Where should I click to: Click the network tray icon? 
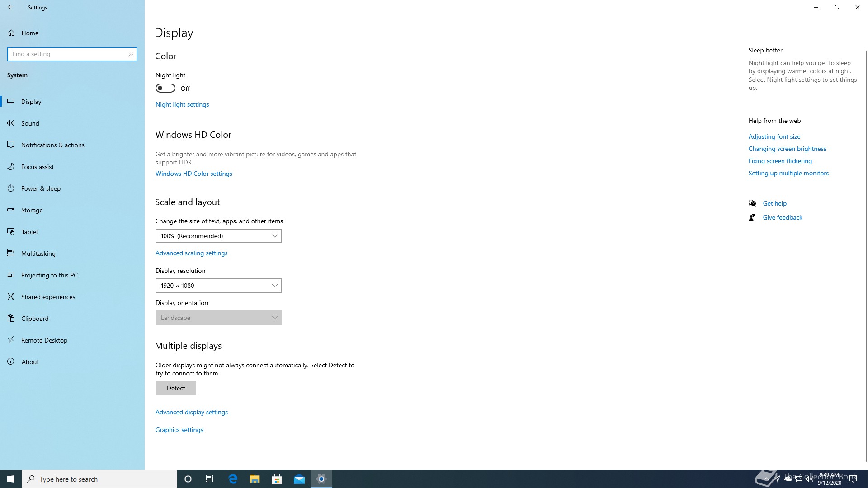click(x=799, y=479)
